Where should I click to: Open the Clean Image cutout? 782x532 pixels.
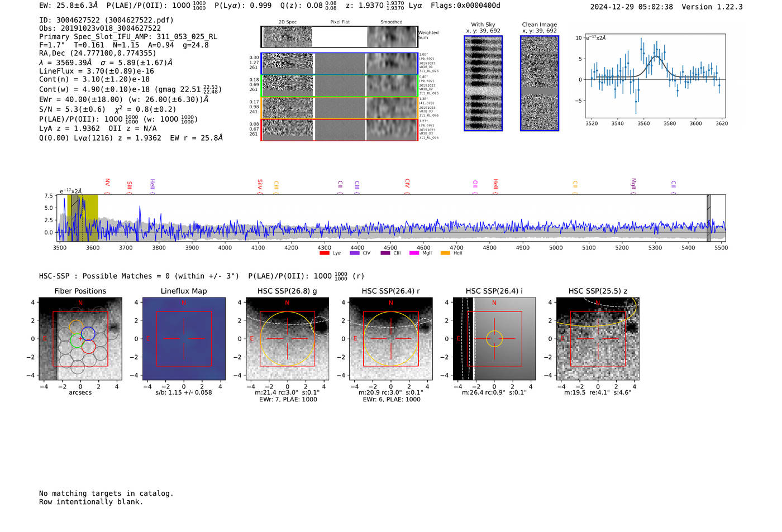540,83
